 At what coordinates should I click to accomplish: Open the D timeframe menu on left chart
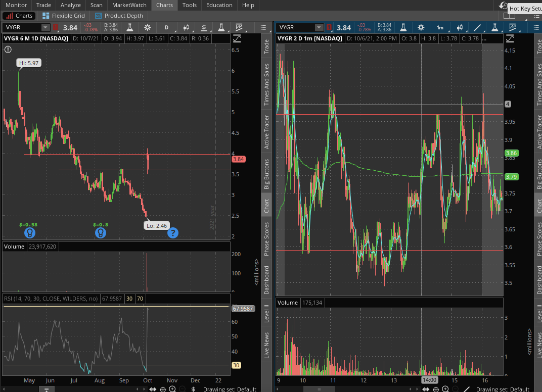[x=167, y=27]
